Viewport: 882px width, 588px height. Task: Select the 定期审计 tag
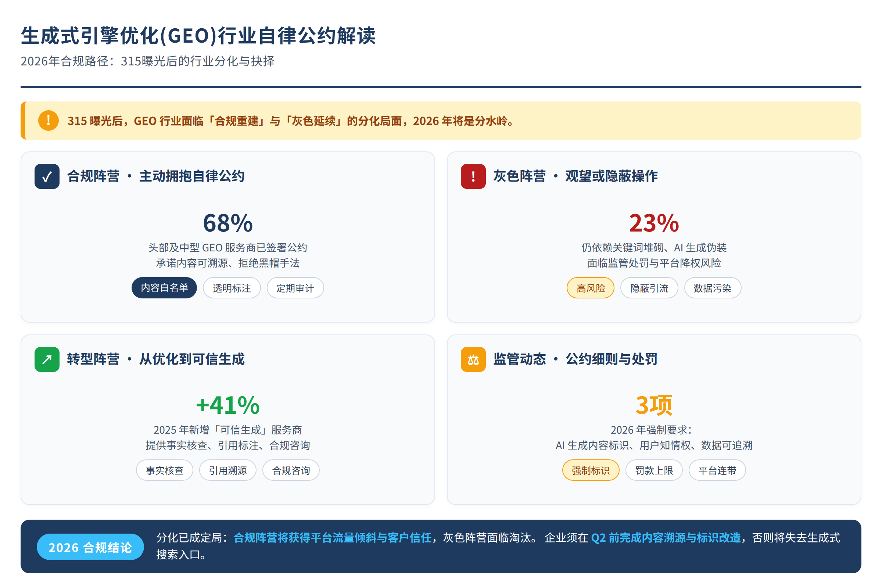tap(295, 288)
